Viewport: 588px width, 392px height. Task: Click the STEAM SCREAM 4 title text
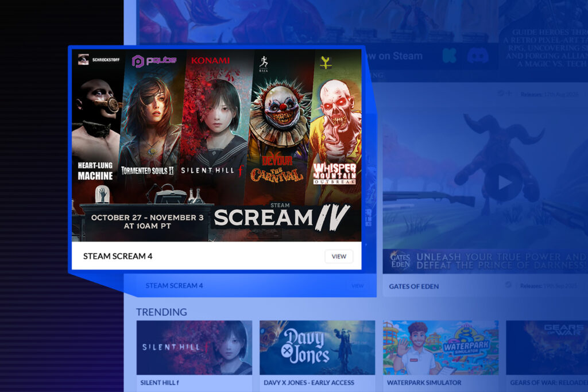coord(118,257)
